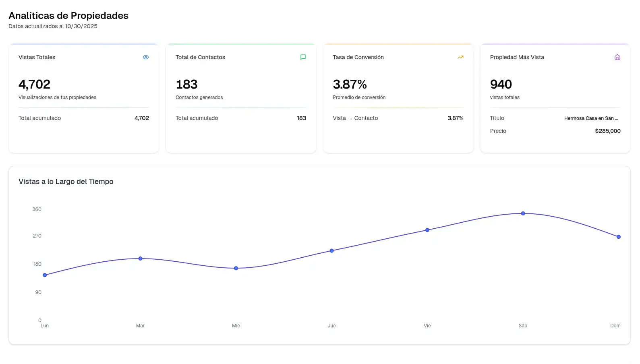Select the Vie data point on chart
The width and height of the screenshot is (640, 364).
tap(427, 230)
